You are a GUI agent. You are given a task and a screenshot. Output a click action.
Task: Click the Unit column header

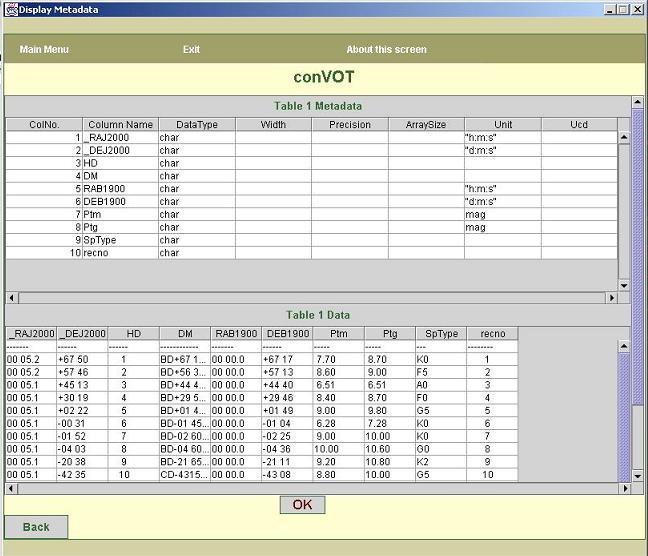pyautogui.click(x=502, y=125)
